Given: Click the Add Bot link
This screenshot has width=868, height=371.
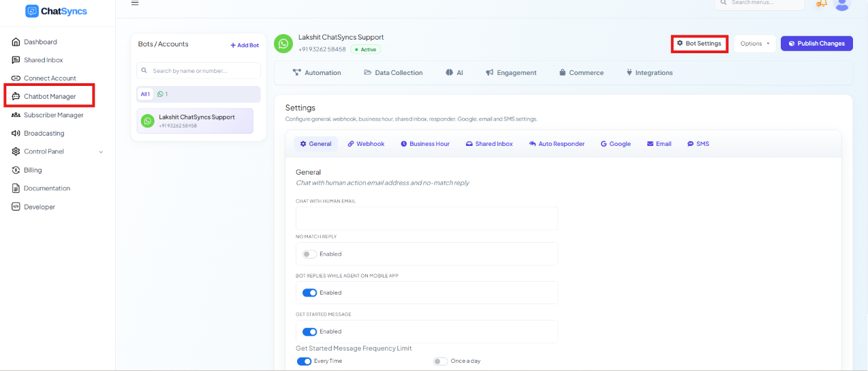Looking at the screenshot, I should pos(245,45).
